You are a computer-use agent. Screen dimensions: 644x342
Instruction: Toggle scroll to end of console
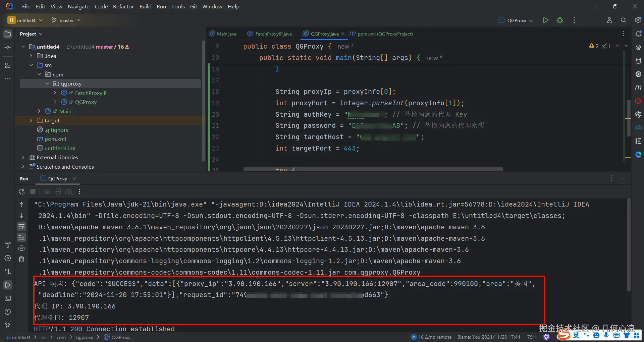tap(21, 237)
